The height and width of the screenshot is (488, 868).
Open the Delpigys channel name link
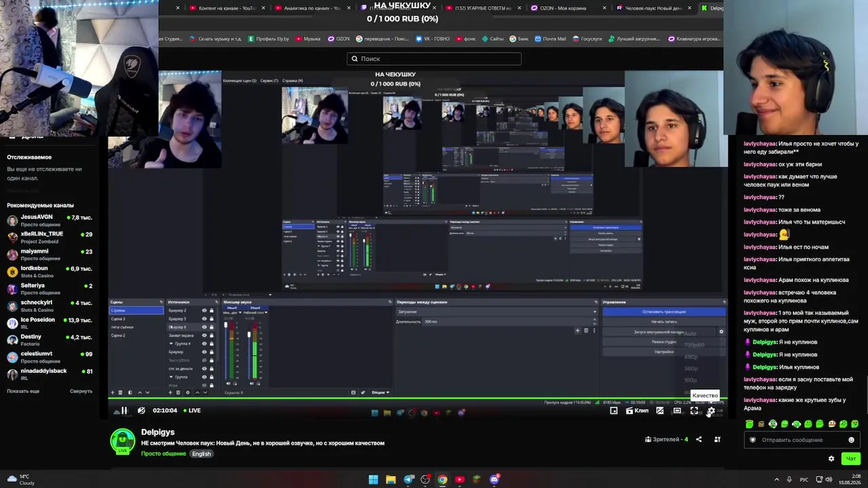click(x=158, y=432)
